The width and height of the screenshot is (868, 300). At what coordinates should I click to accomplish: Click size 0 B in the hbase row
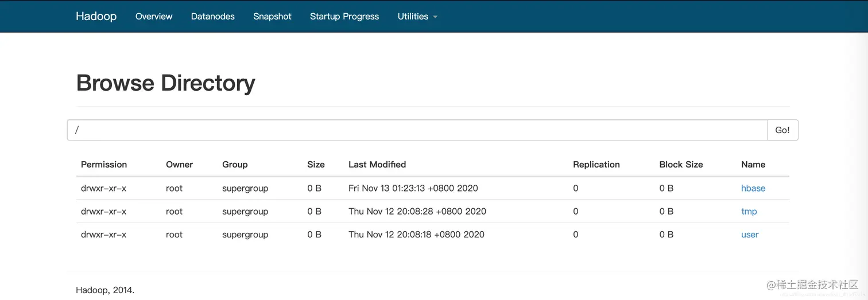[314, 188]
